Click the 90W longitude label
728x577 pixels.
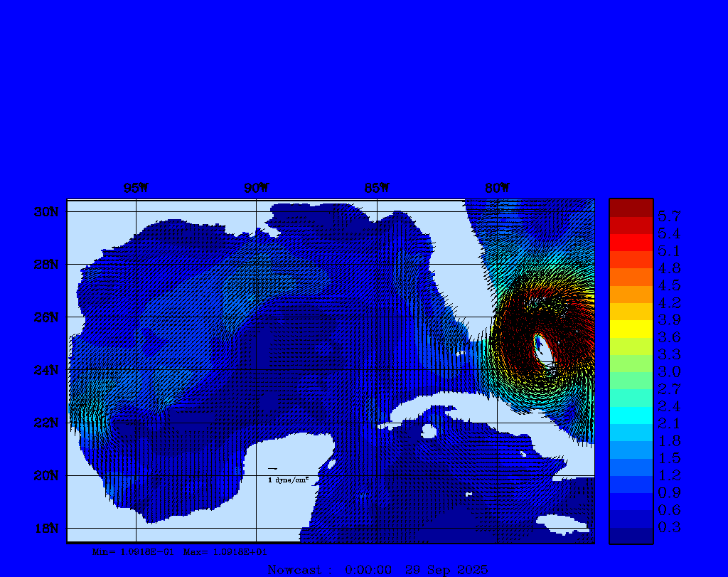257,188
